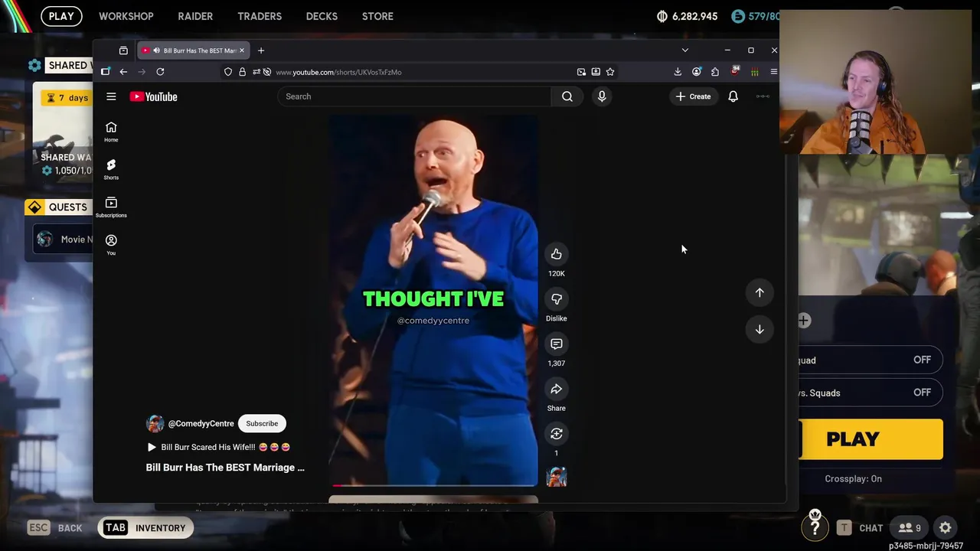Open the YouTube hamburger guide menu
This screenshot has height=551, width=980.
point(111,96)
